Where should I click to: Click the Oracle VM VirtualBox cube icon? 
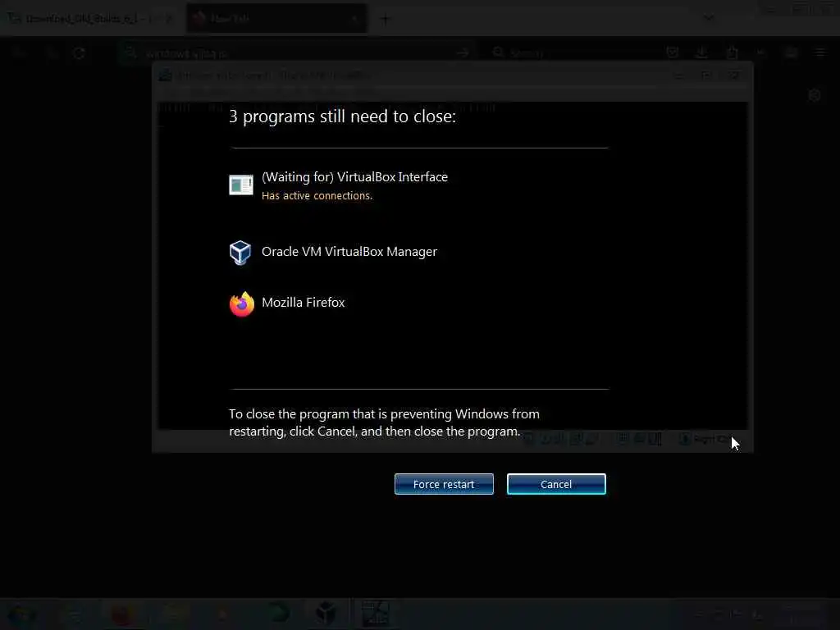tap(240, 253)
